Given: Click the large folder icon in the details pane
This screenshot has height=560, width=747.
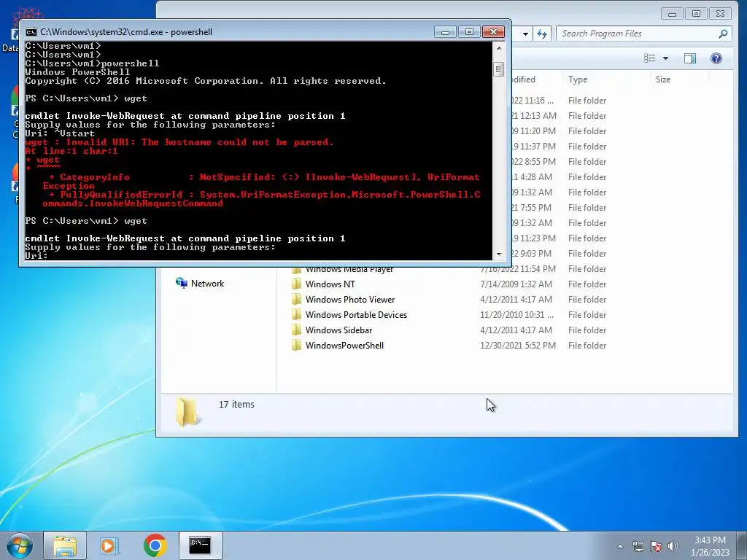Looking at the screenshot, I should click(187, 411).
